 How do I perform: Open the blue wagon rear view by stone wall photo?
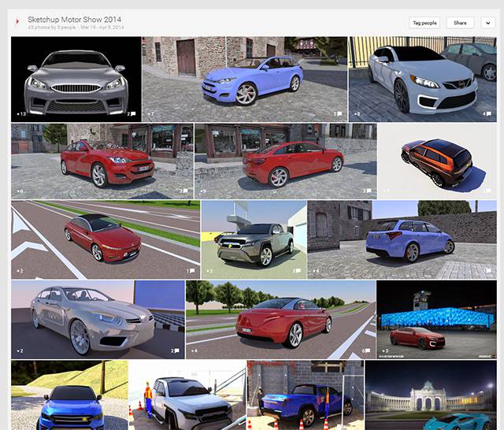(402, 239)
